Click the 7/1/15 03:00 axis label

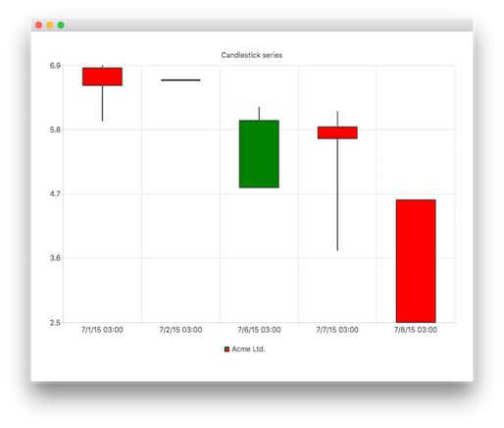102,330
